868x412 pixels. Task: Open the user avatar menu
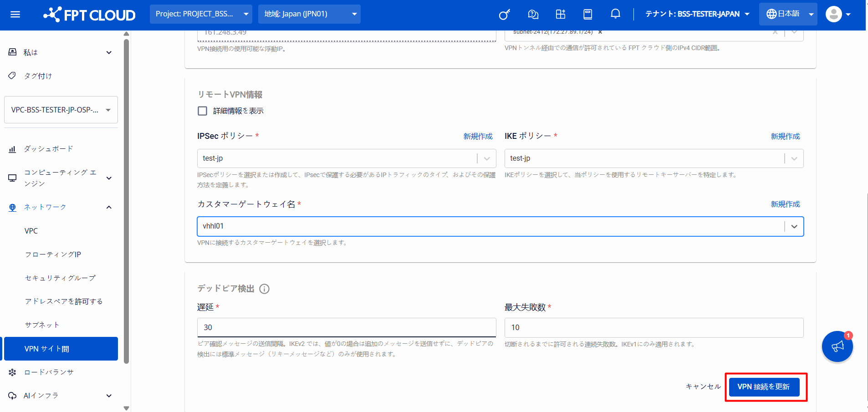(838, 14)
